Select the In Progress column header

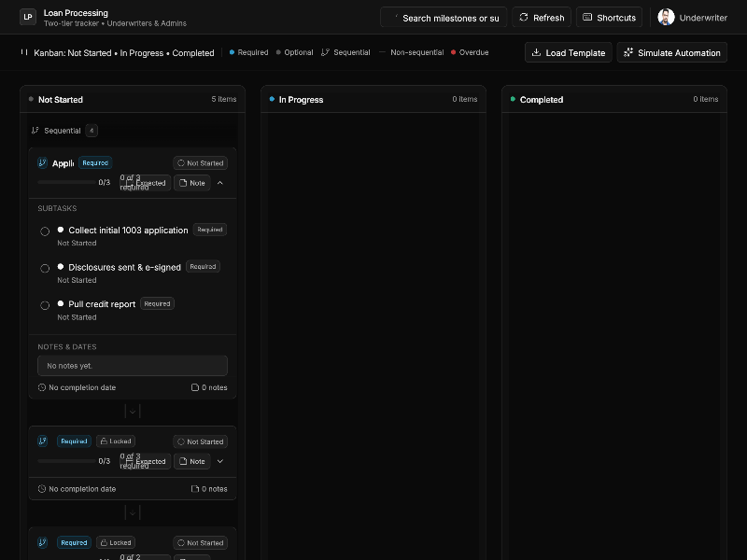pyautogui.click(x=299, y=99)
